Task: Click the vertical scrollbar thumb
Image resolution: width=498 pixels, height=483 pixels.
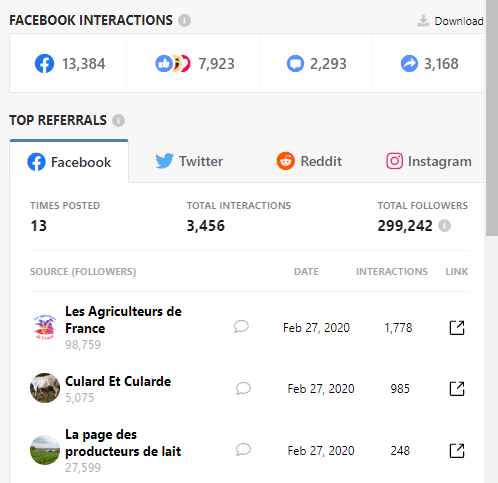Action: click(492, 118)
